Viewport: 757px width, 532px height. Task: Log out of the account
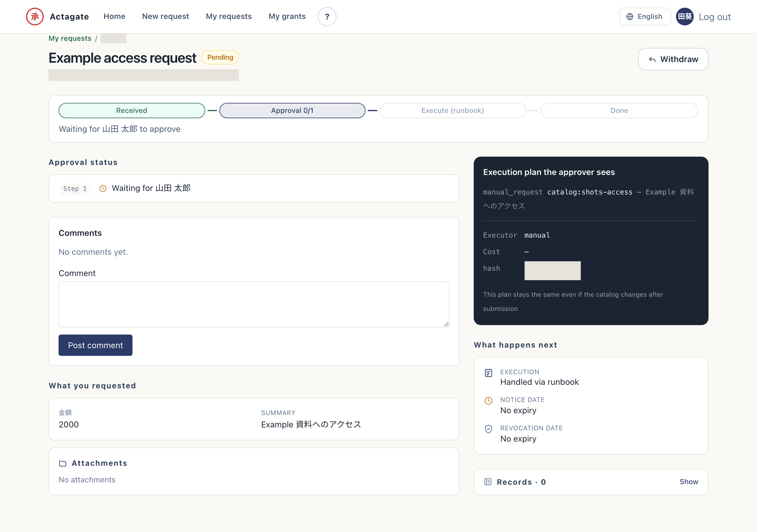tap(714, 17)
